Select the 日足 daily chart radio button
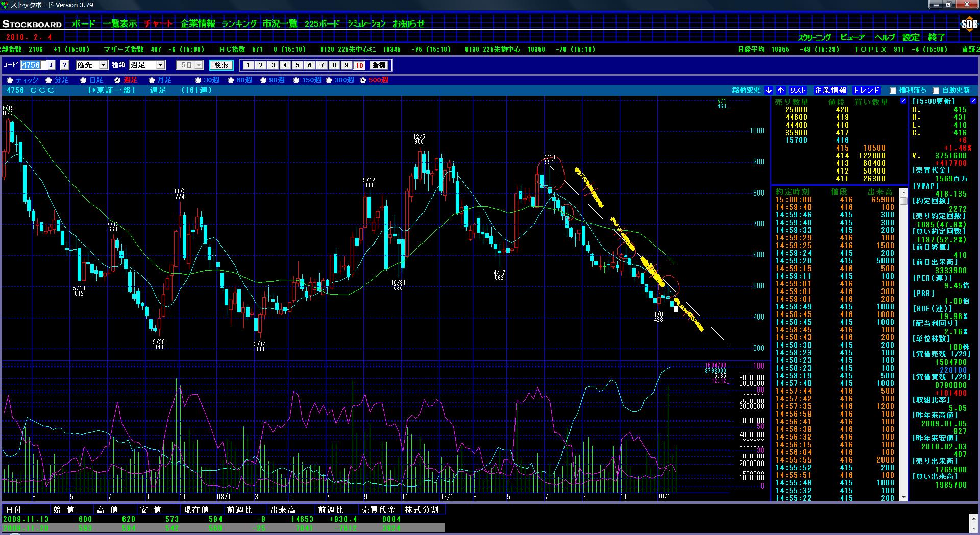This screenshot has height=535, width=980. coord(84,80)
